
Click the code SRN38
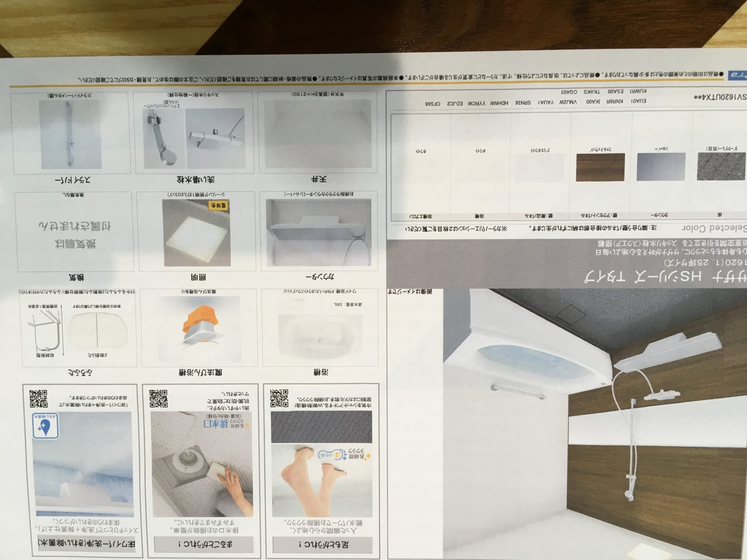click(x=523, y=103)
